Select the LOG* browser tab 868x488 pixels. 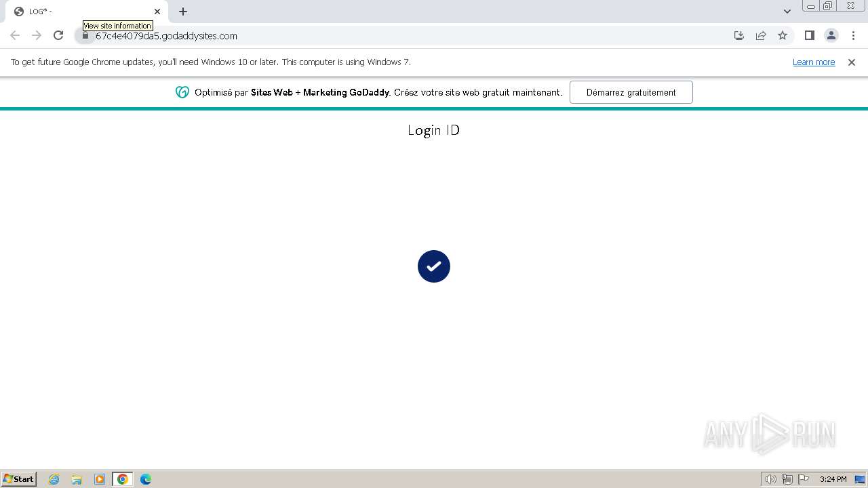point(87,12)
